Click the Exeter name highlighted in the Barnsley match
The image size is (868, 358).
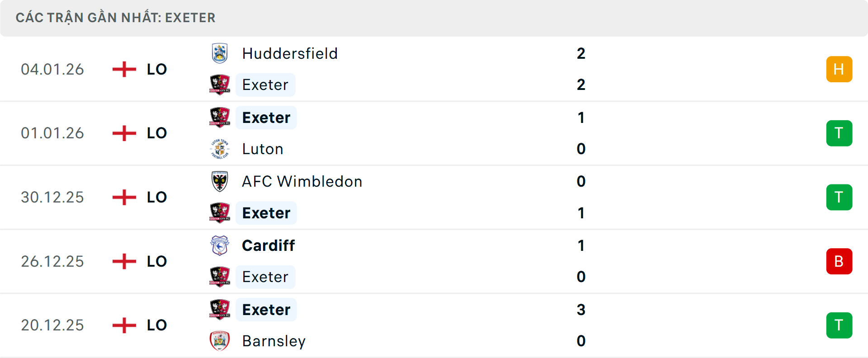[266, 310]
